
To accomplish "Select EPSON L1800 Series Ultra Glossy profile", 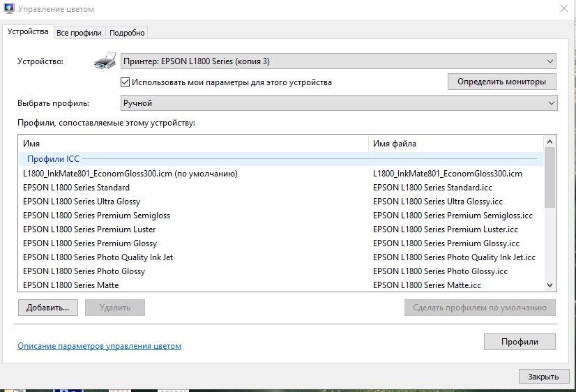I will pyautogui.click(x=82, y=202).
